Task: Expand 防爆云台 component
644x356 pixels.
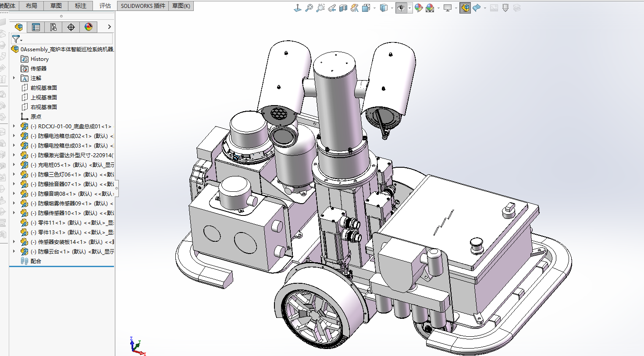Action: [14, 252]
